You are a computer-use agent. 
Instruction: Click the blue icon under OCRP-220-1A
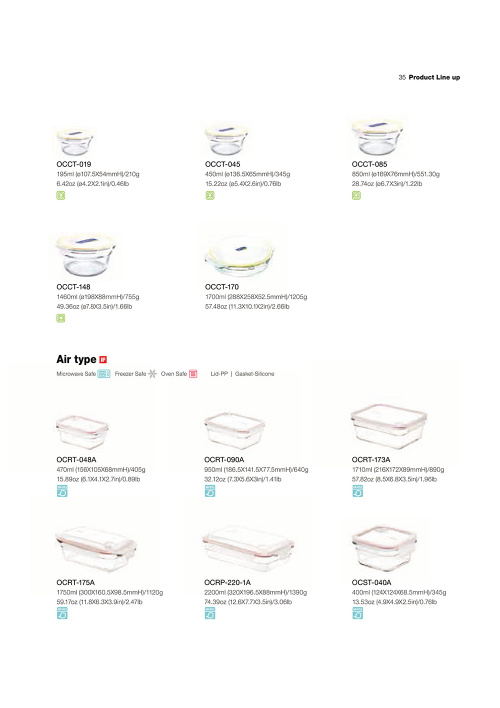tap(210, 613)
